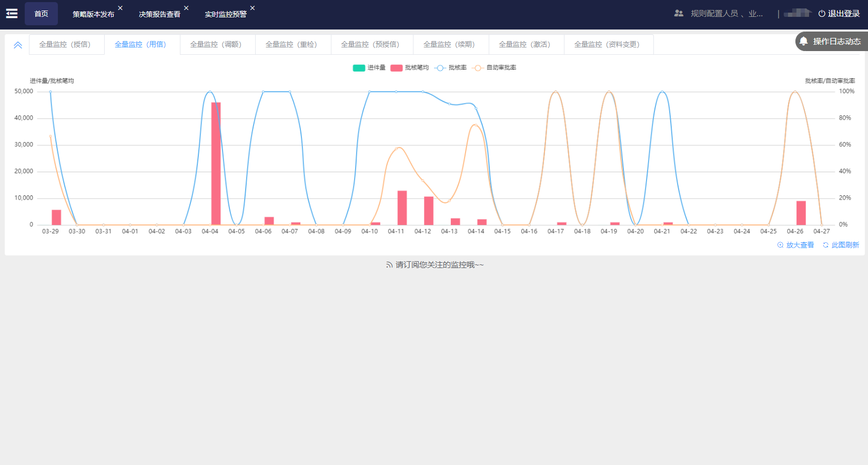Click the 04-11 pink bar
Viewport: 868px width, 465px height.
pos(402,208)
